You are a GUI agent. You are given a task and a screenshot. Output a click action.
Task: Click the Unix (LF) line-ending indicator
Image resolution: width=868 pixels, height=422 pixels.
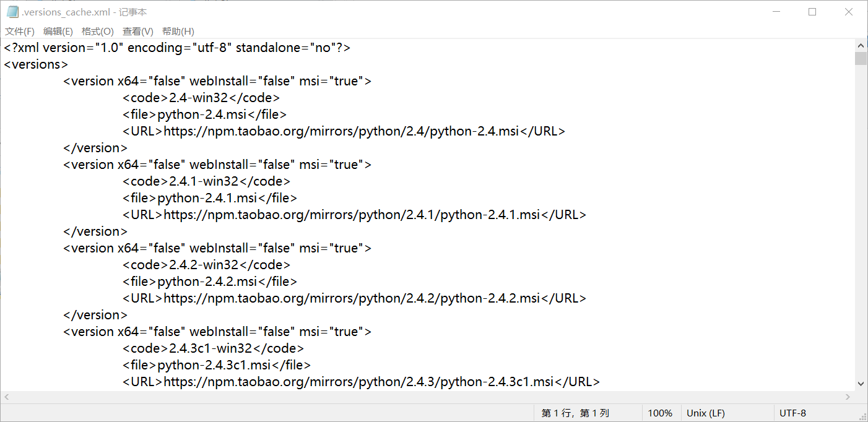pos(706,413)
